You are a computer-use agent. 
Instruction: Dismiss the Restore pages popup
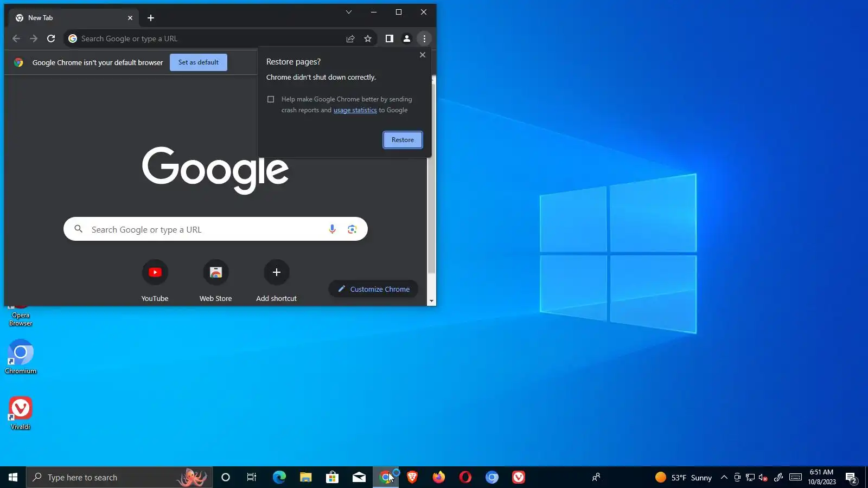point(423,55)
